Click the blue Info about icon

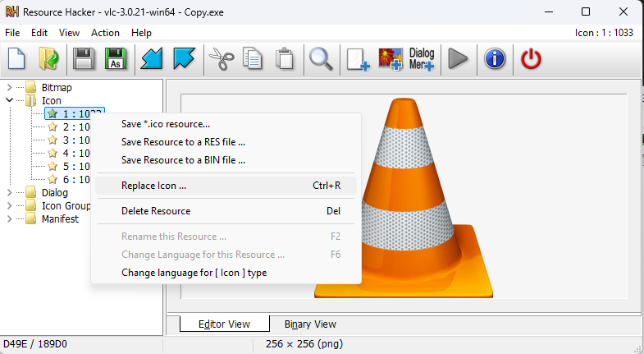495,59
